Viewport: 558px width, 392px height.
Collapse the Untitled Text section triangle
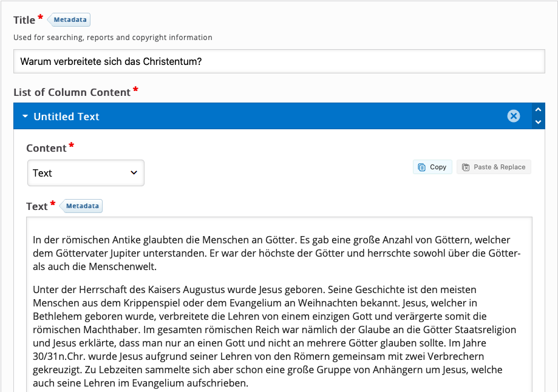click(25, 117)
